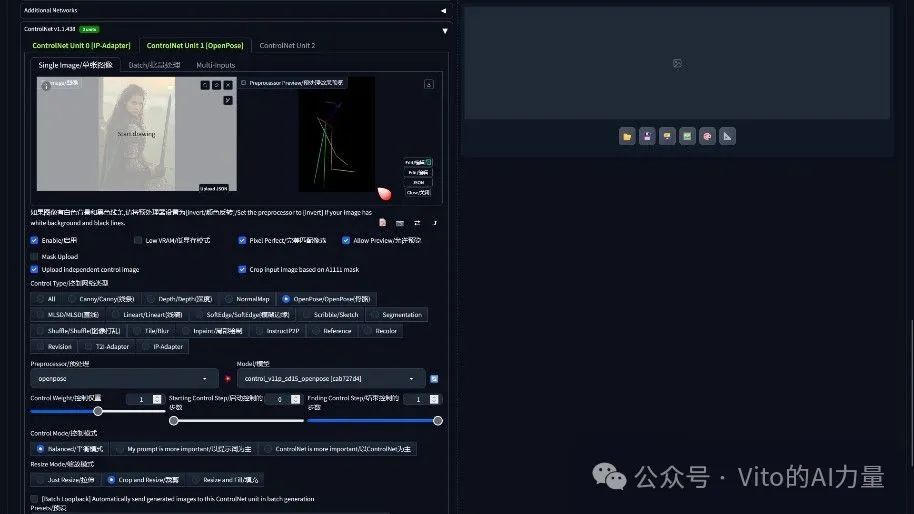
Task: Send dimensions to Stable Diffusion arrow icon
Action: pyautogui.click(x=434, y=223)
